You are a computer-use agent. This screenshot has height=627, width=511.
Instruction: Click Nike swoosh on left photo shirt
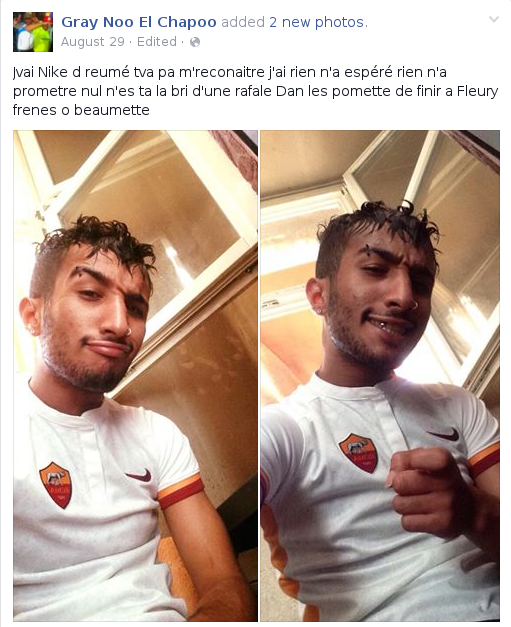139,475
